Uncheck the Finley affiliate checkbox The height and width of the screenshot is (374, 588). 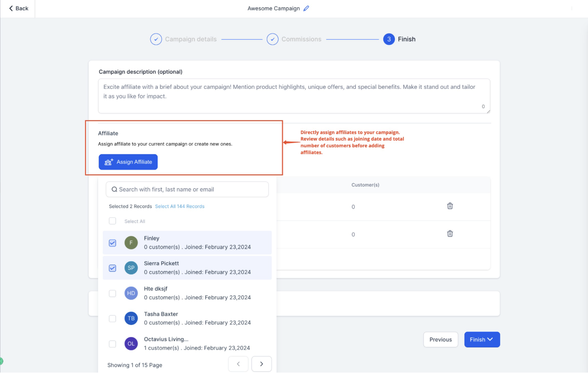[x=112, y=243]
